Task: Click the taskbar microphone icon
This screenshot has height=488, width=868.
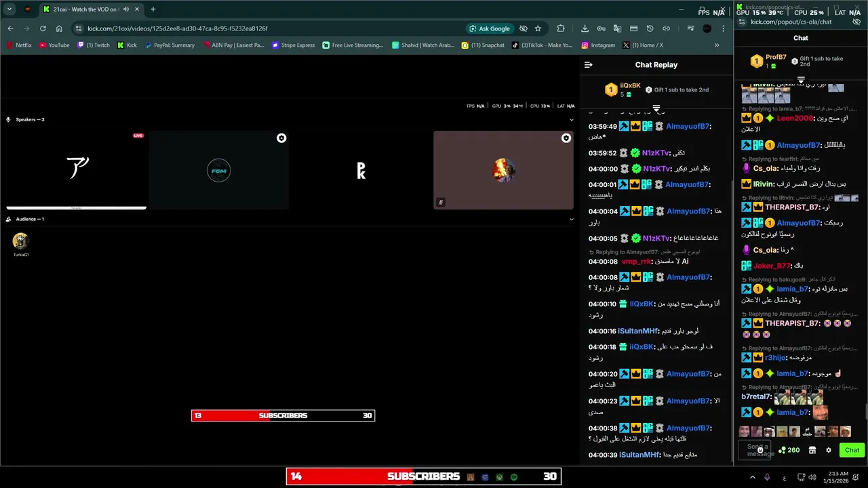Action: tap(767, 477)
